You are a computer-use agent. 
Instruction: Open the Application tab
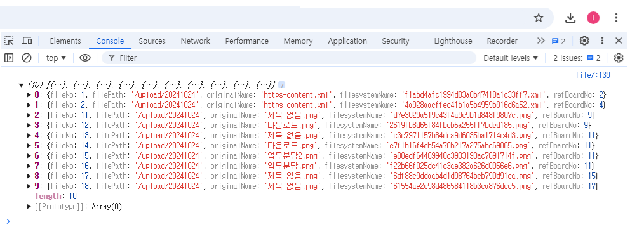(x=347, y=41)
